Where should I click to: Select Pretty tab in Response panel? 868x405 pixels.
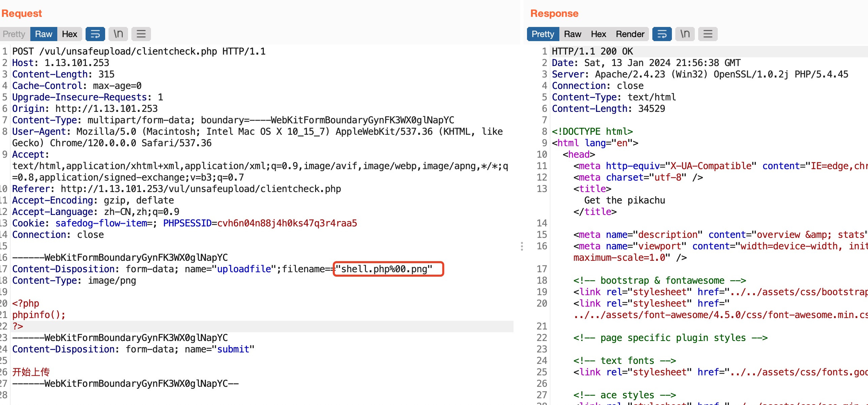point(542,34)
